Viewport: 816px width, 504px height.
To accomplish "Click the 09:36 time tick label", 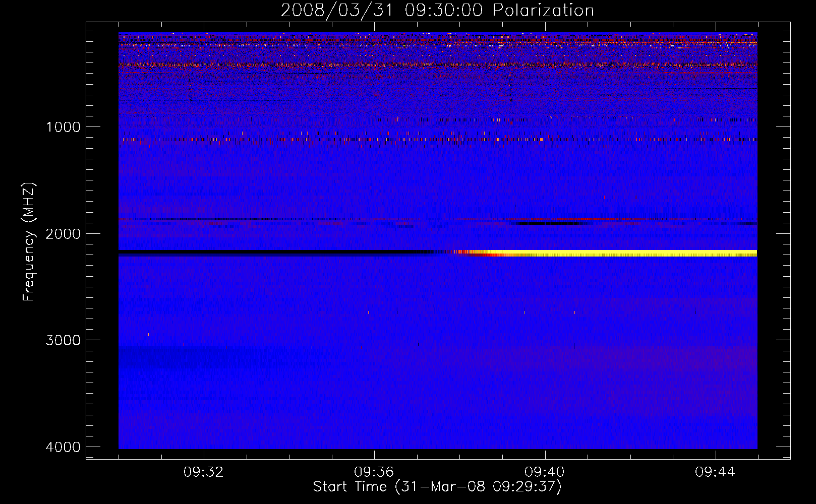I will [374, 472].
